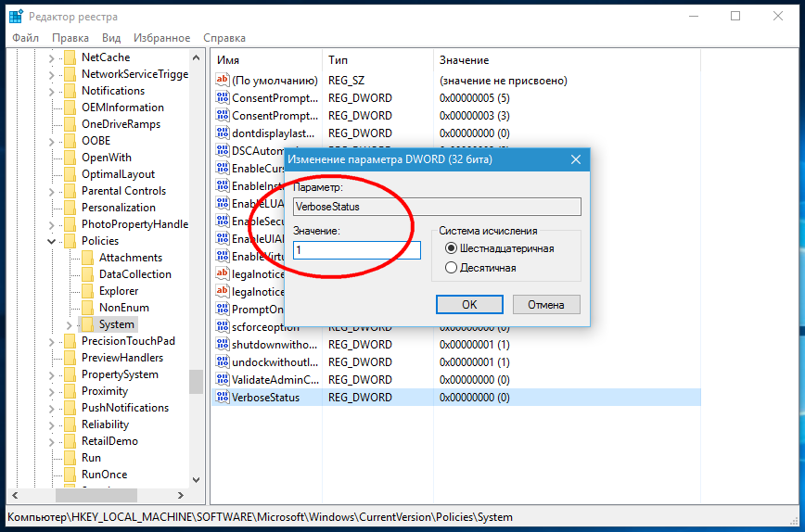Click the registry path in status bar
The image size is (805, 532).
coord(260,517)
